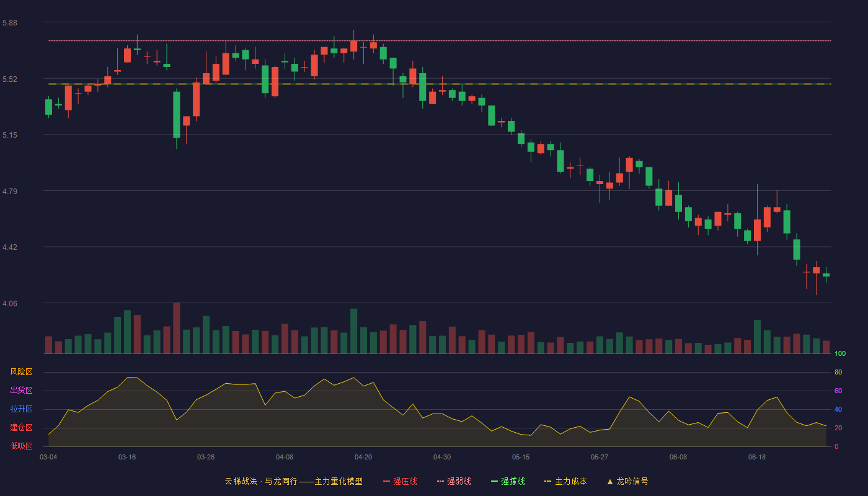Click the pink dotted line above the candles
868x496 pixels.
[440, 41]
